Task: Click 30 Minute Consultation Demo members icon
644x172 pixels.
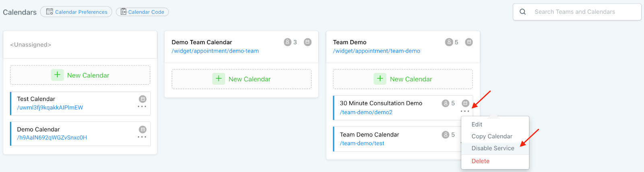Action: 446,103
